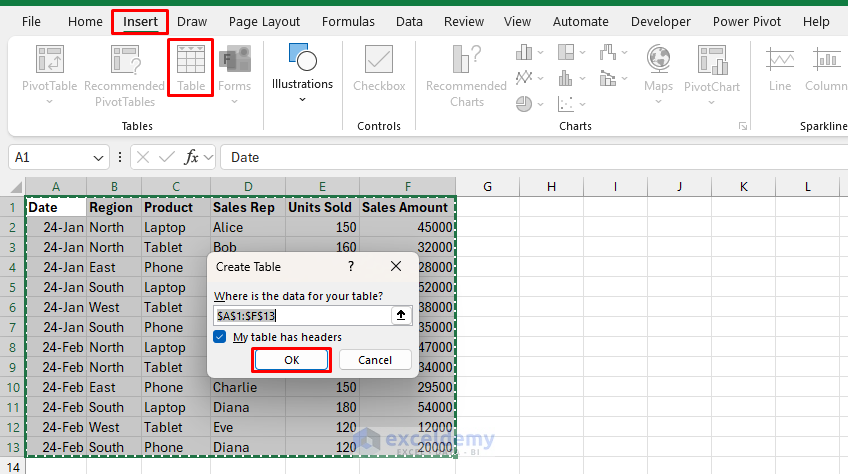
Task: Expand the PivotChart dropdown arrow
Action: (x=712, y=102)
